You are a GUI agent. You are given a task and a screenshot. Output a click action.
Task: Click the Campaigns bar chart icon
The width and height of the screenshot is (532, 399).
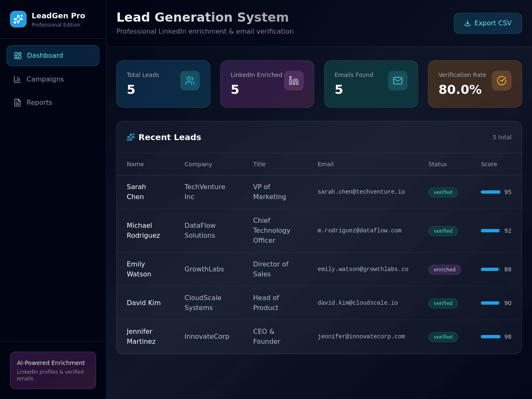[x=17, y=79]
